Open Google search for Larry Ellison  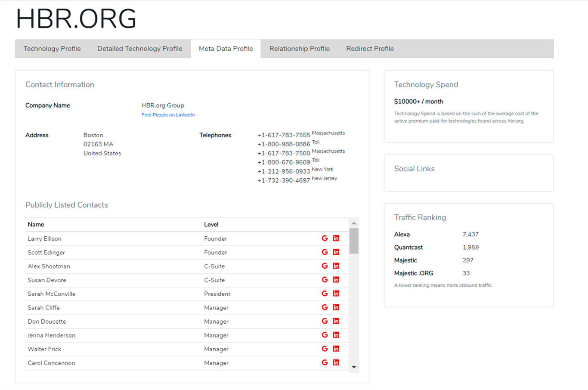[325, 238]
